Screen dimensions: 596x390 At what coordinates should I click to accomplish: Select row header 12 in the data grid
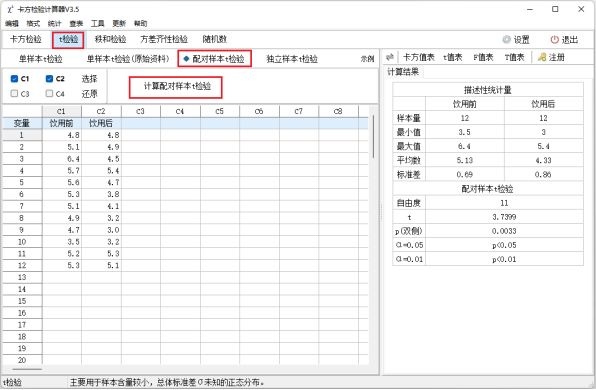pos(22,265)
